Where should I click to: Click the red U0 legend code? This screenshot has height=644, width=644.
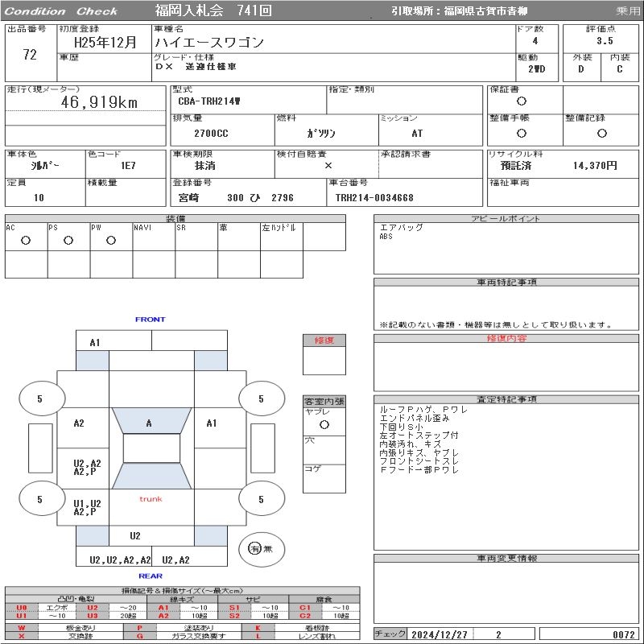tap(22, 608)
